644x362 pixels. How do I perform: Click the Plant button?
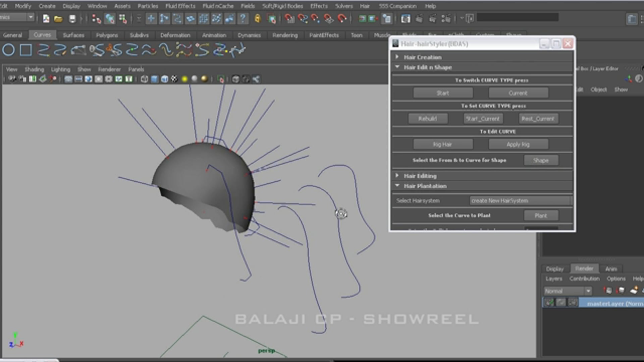pos(541,216)
